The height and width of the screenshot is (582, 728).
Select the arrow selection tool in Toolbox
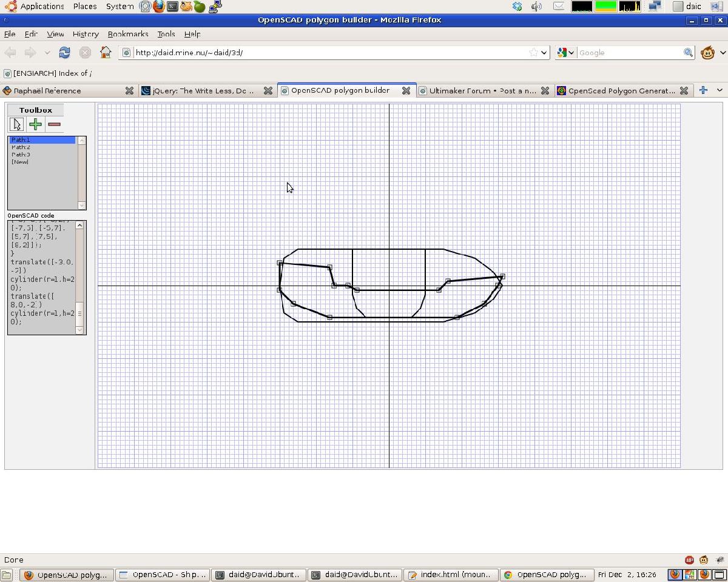(16, 124)
